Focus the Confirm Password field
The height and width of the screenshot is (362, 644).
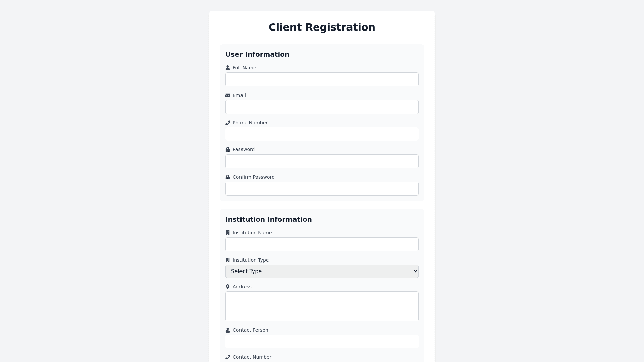[322, 189]
